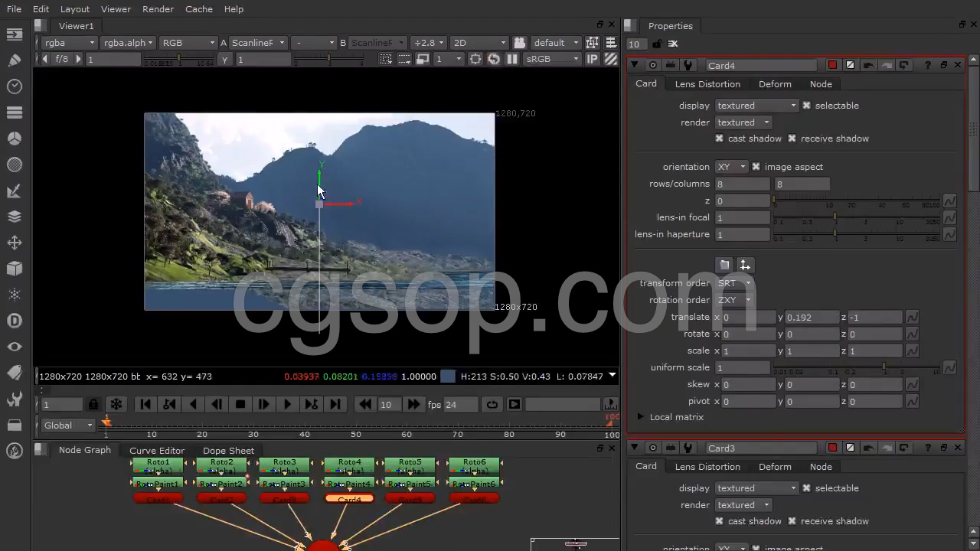
Task: Expand the Local matrix section
Action: (641, 417)
